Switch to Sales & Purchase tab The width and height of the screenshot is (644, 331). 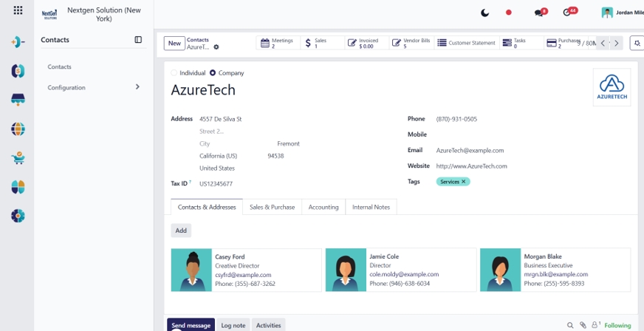click(273, 207)
